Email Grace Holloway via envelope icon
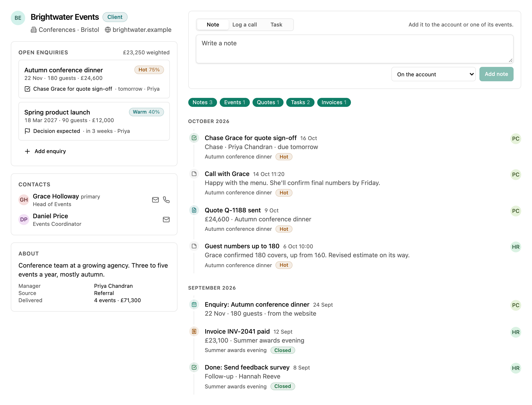 coord(155,200)
